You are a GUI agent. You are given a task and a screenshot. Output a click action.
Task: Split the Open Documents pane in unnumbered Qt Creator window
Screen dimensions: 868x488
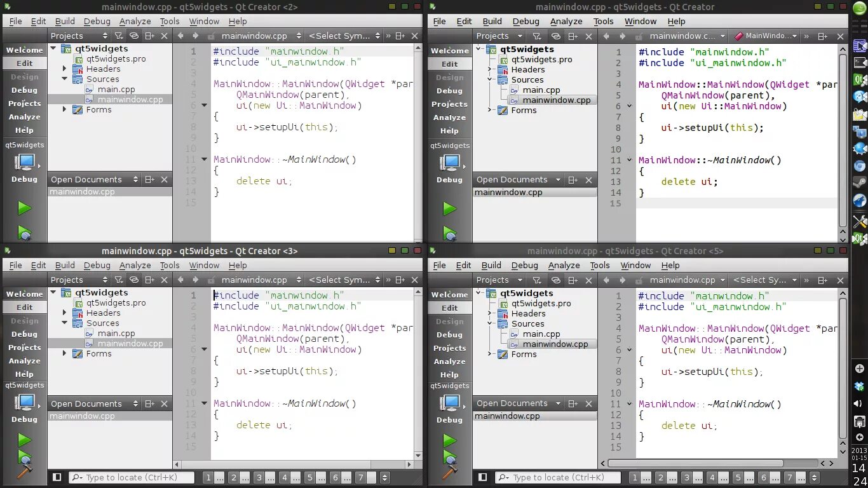point(573,180)
